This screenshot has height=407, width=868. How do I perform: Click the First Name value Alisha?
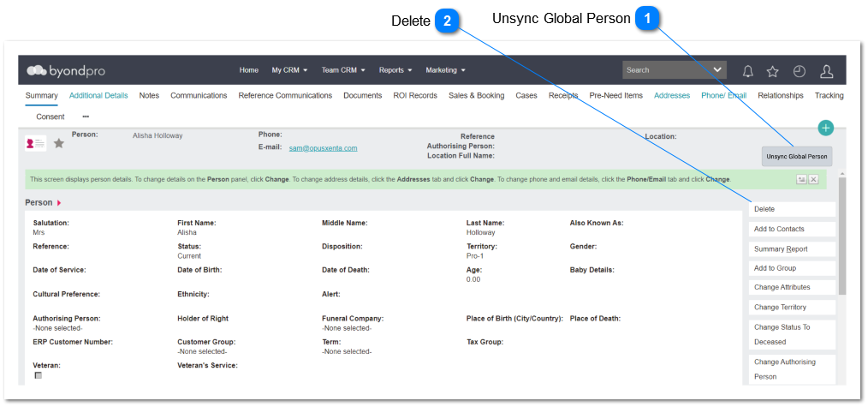[x=187, y=232]
